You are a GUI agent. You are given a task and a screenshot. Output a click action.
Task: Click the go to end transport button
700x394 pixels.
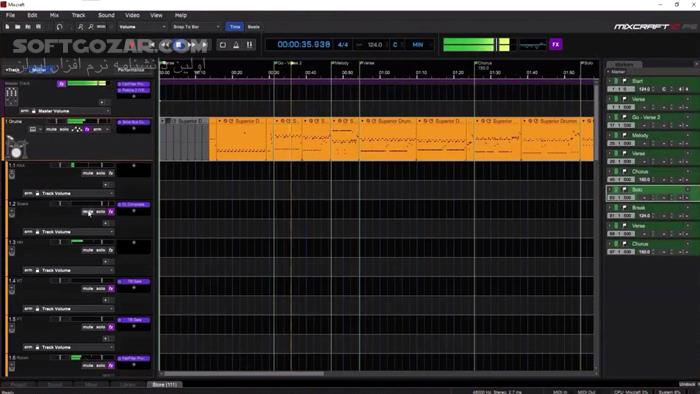pyautogui.click(x=204, y=45)
